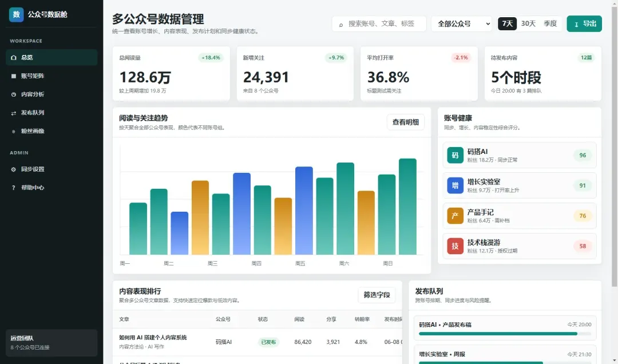Screen dimensions: 618x364
Task: Click the 如何用 AI 搭建个人内容系统 article title
Action: pyautogui.click(x=153, y=338)
